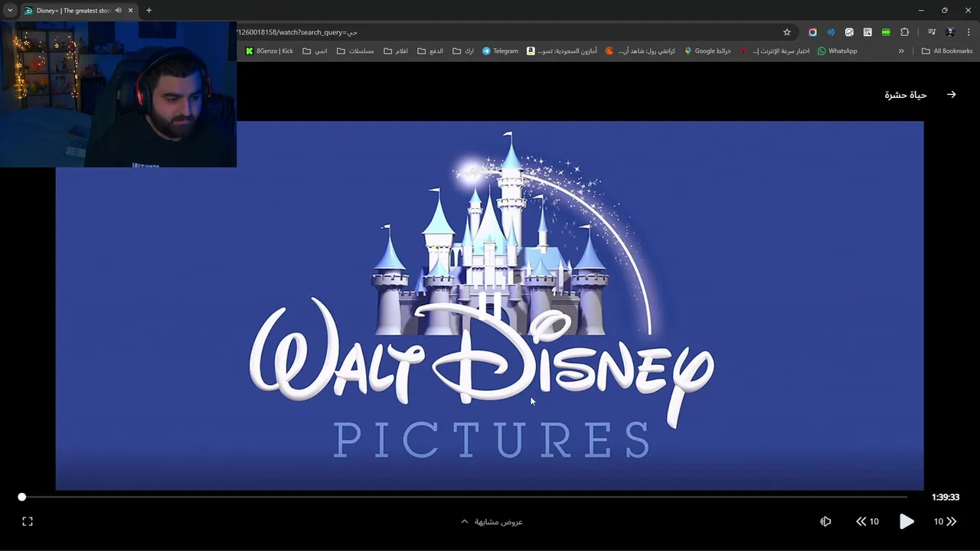Open the خرائط Google bookmark

[707, 51]
